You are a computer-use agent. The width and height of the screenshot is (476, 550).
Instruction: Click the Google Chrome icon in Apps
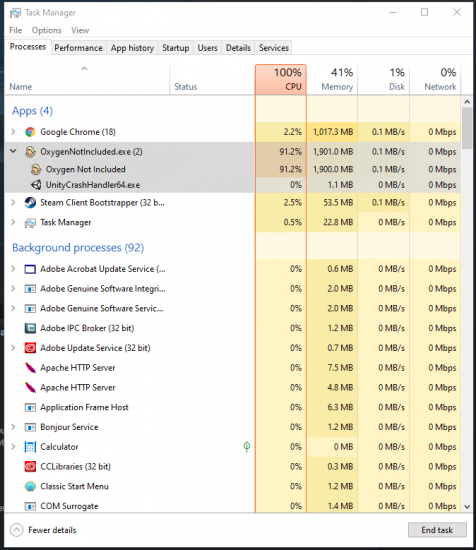30,132
